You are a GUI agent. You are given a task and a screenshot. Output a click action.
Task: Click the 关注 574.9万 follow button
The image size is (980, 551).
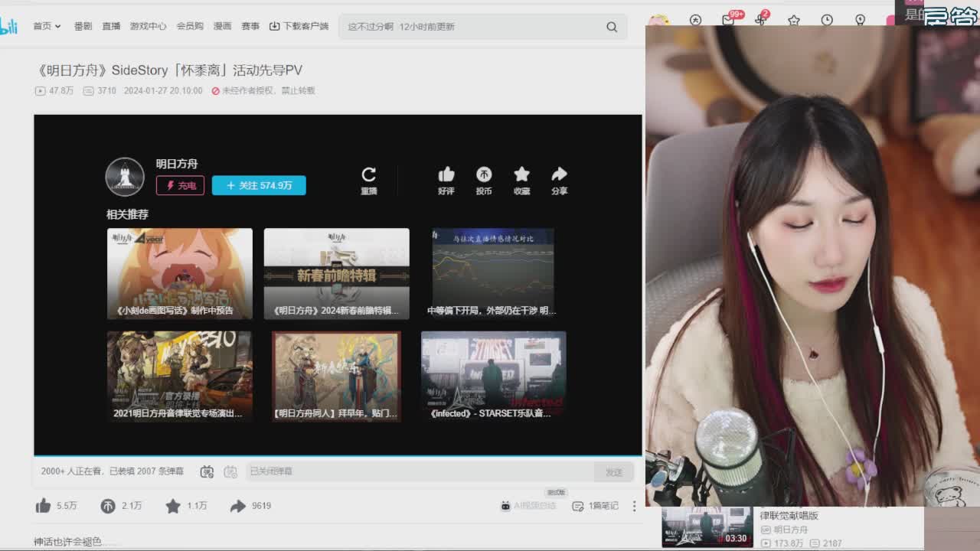[259, 185]
